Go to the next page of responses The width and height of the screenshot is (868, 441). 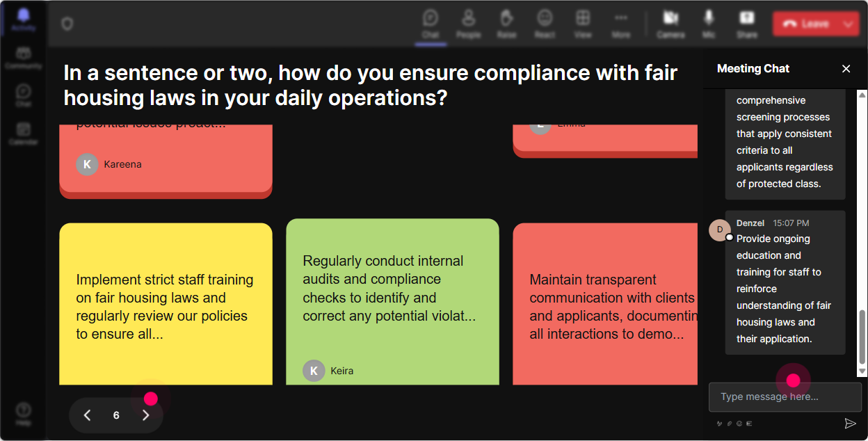pos(145,415)
